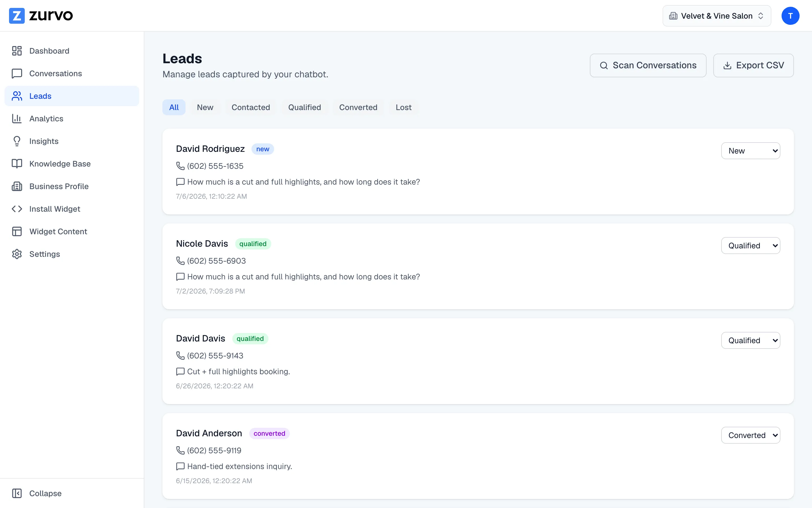The width and height of the screenshot is (812, 508).
Task: Open Widget Content page
Action: click(72, 231)
